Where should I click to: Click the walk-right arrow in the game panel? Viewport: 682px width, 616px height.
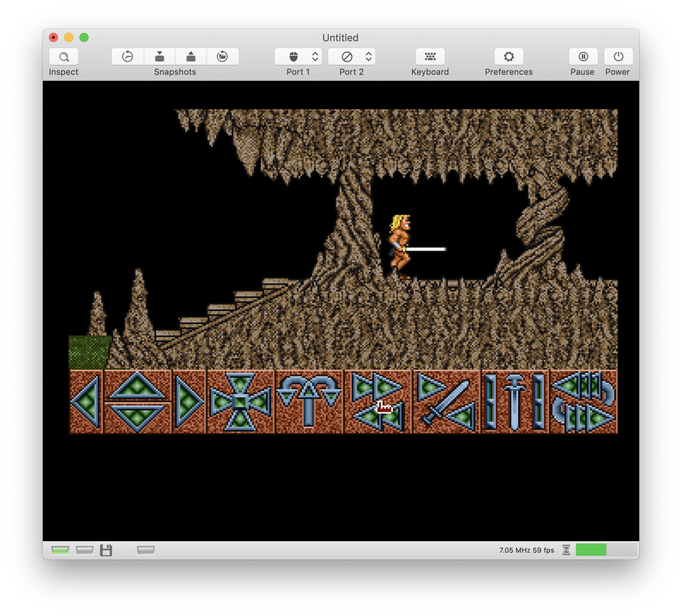[189, 402]
